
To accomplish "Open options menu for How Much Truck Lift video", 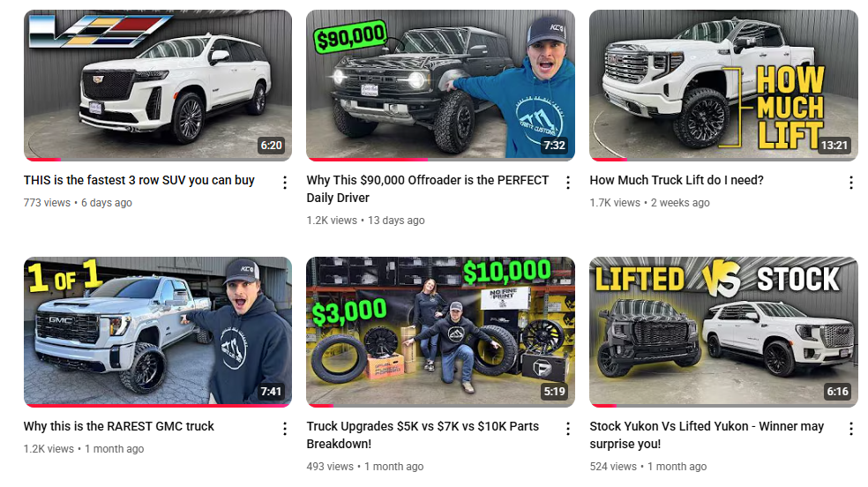I will click(851, 183).
